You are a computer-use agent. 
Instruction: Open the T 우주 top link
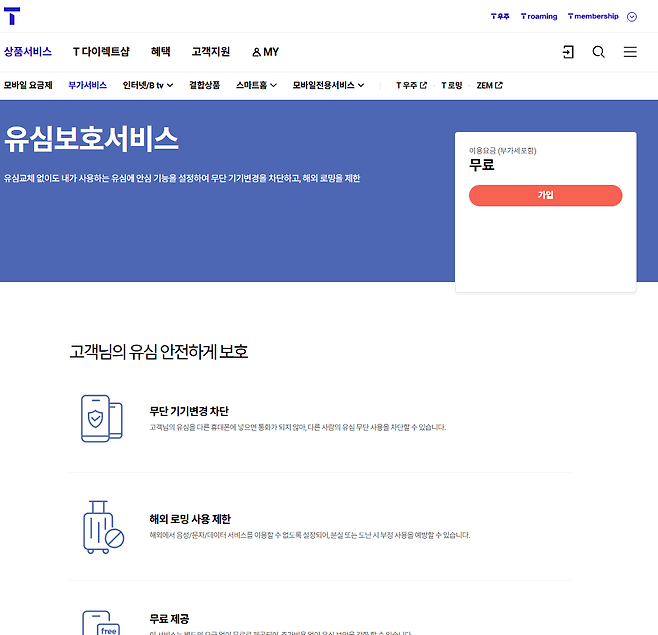500,16
